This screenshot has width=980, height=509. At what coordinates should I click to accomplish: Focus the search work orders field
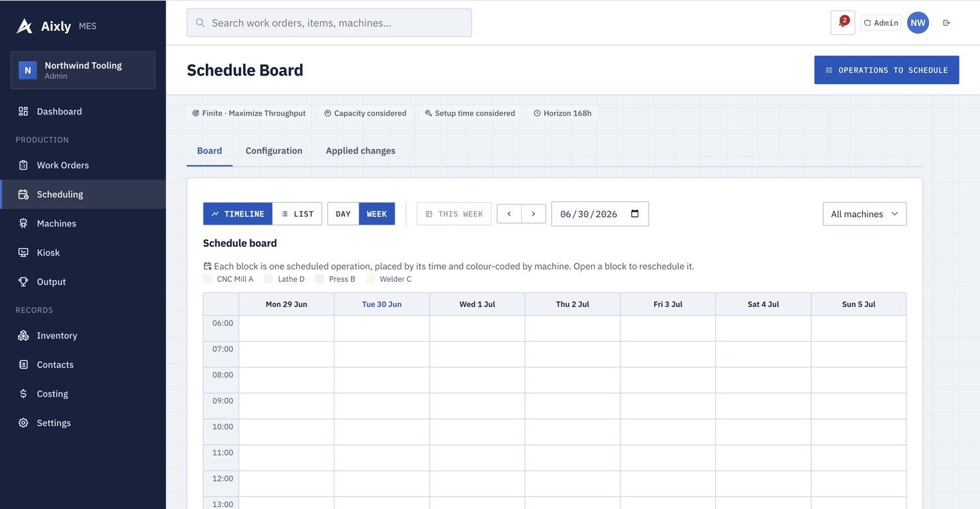[329, 23]
